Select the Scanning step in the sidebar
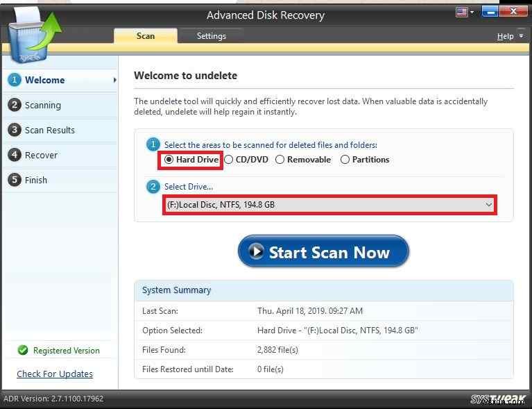The image size is (532, 409). tap(60, 106)
